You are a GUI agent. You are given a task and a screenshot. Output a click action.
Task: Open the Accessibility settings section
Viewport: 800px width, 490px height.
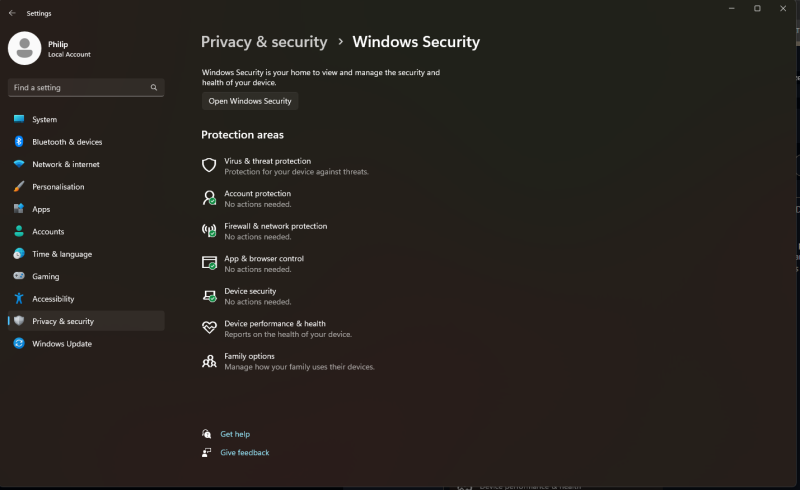tap(52, 299)
